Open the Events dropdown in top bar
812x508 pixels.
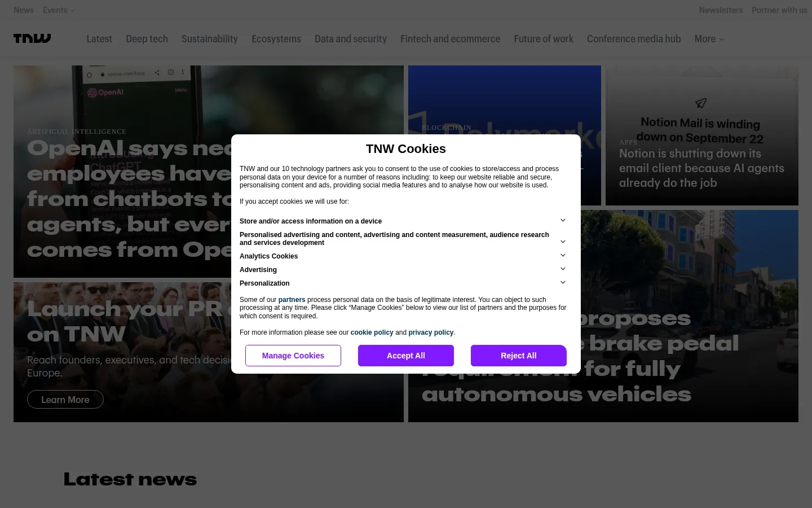(x=59, y=10)
